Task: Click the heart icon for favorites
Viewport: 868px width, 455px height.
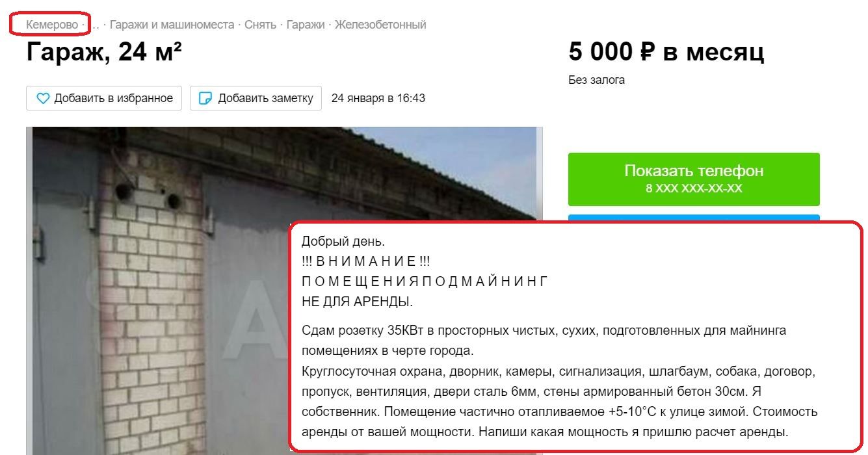Action: pos(43,99)
